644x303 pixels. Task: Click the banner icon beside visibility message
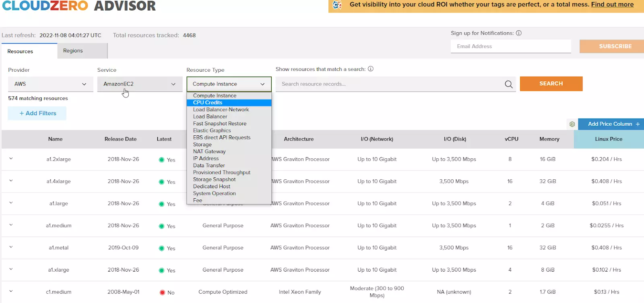[337, 5]
